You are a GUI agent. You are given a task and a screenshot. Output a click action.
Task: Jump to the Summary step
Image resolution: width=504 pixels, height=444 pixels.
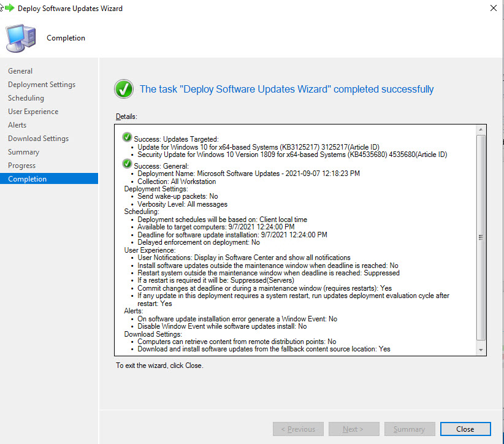pos(23,152)
